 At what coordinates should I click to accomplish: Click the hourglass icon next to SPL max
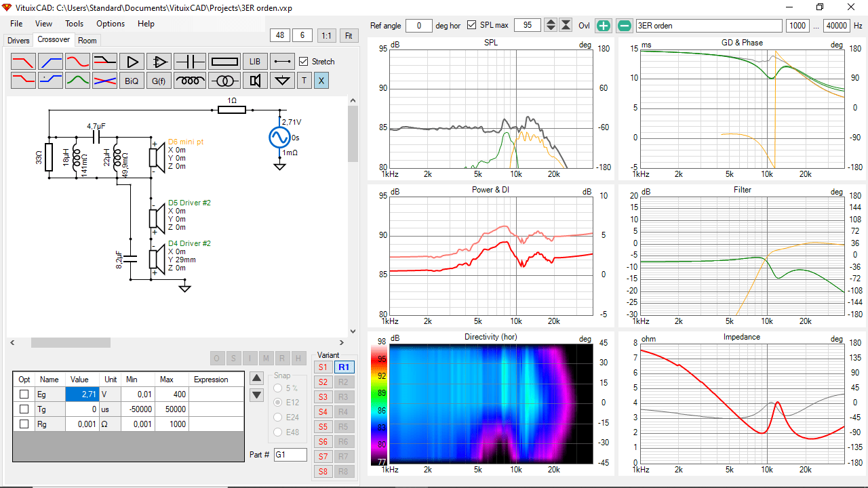click(x=566, y=26)
